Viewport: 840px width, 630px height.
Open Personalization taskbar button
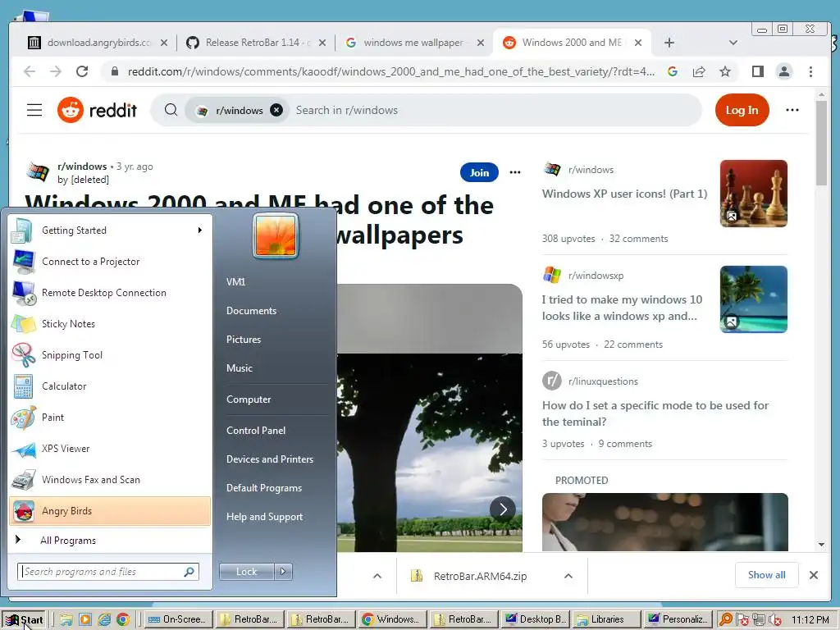coord(678,620)
